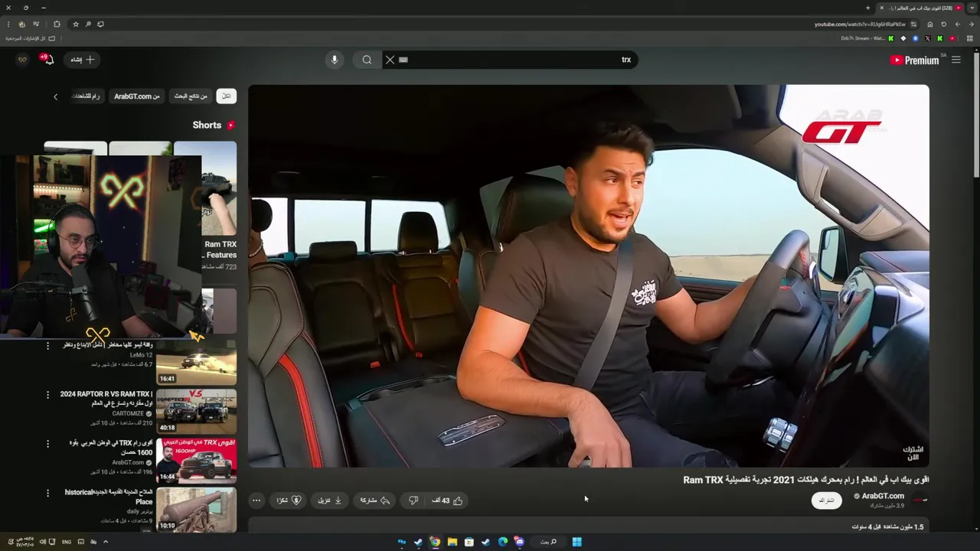Open a new browser tab
Viewport: 980px width, 551px height.
(x=867, y=8)
